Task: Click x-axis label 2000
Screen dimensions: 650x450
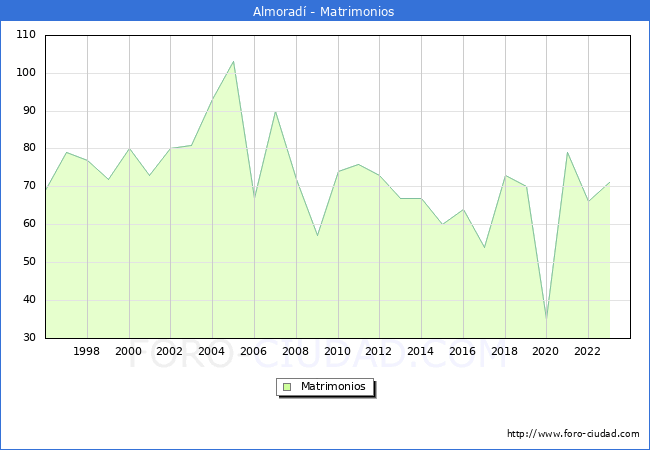Action: 129,351
